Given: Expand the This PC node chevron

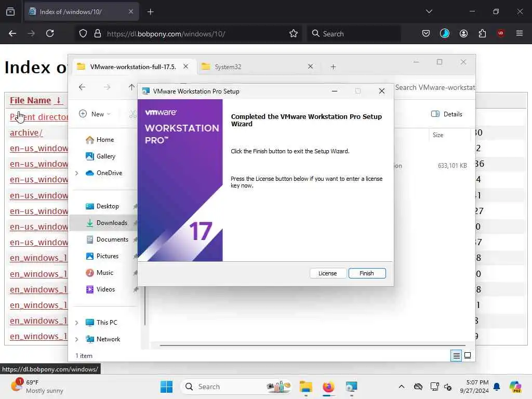Looking at the screenshot, I should point(77,323).
